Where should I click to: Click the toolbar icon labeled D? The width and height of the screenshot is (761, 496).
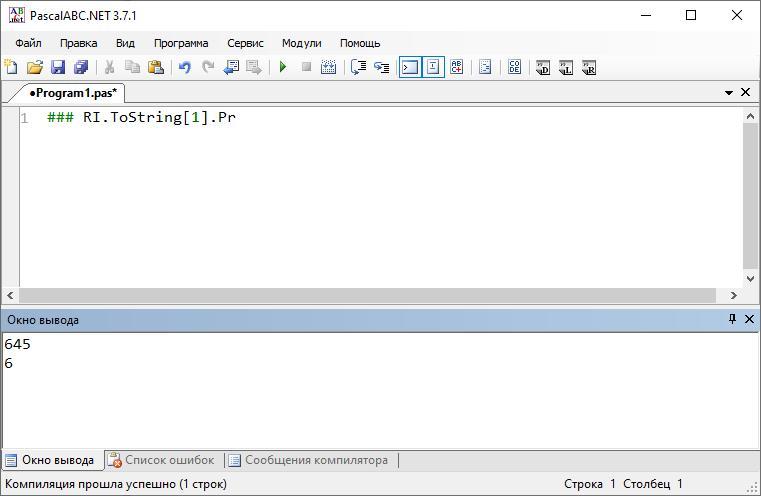point(543,67)
